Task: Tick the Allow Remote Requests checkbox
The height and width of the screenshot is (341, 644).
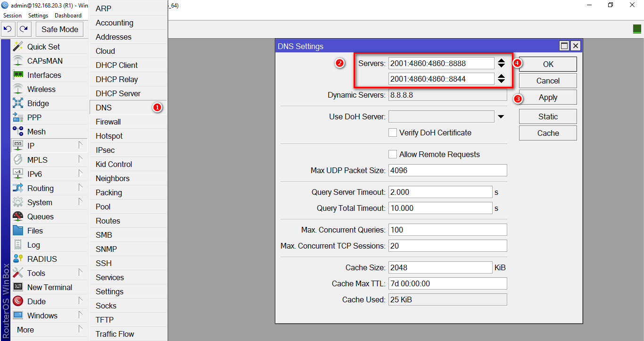Action: pos(392,154)
